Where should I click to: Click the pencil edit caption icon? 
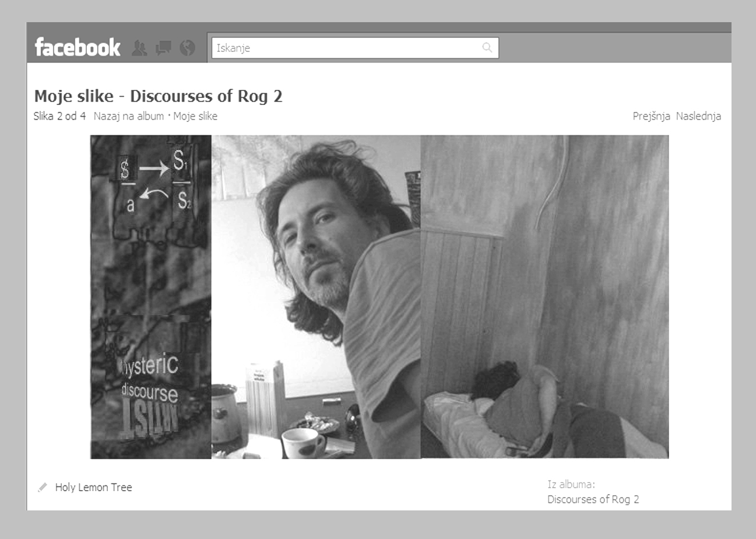(42, 487)
